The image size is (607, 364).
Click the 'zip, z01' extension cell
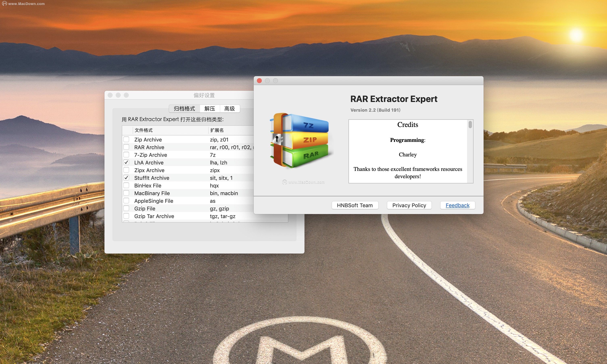(219, 139)
